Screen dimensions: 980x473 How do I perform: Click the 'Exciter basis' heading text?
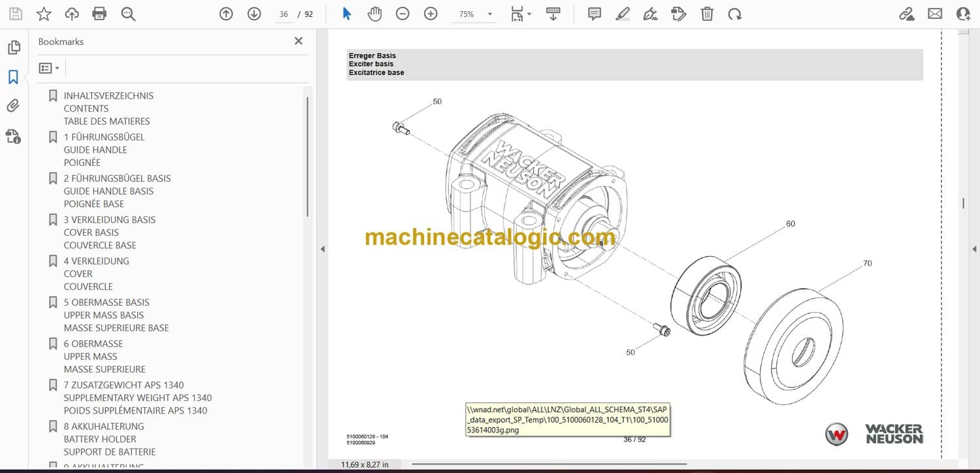pyautogui.click(x=371, y=64)
